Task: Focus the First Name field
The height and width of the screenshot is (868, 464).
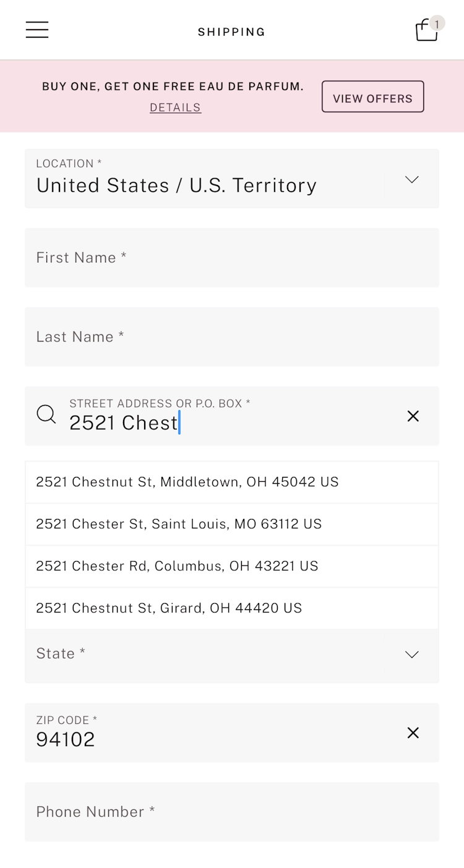Action: (x=232, y=258)
